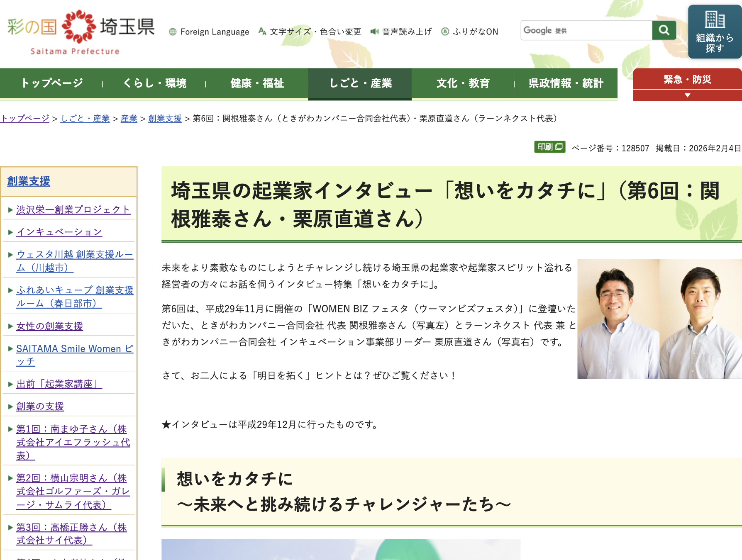Click the 組織から探す button label
The image size is (742, 560).
(x=715, y=43)
